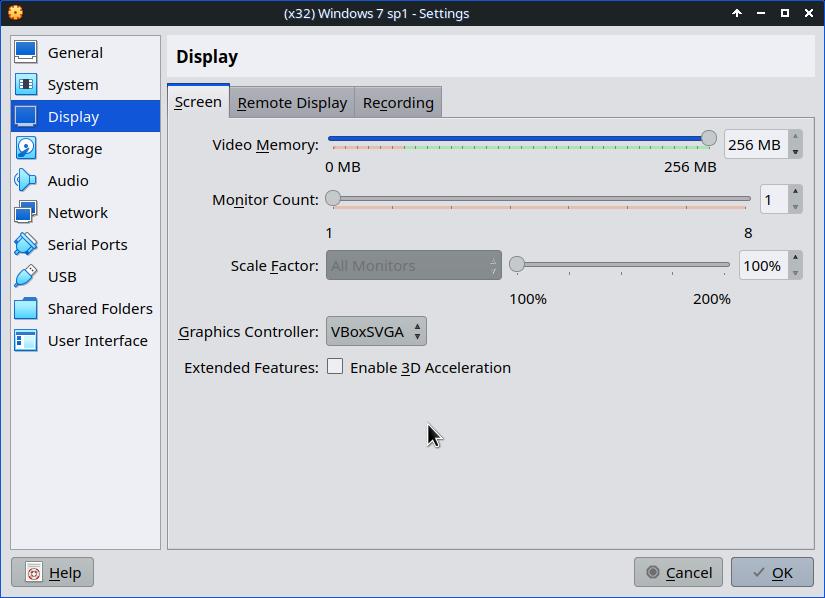Click the Scale Factor label

275,266
